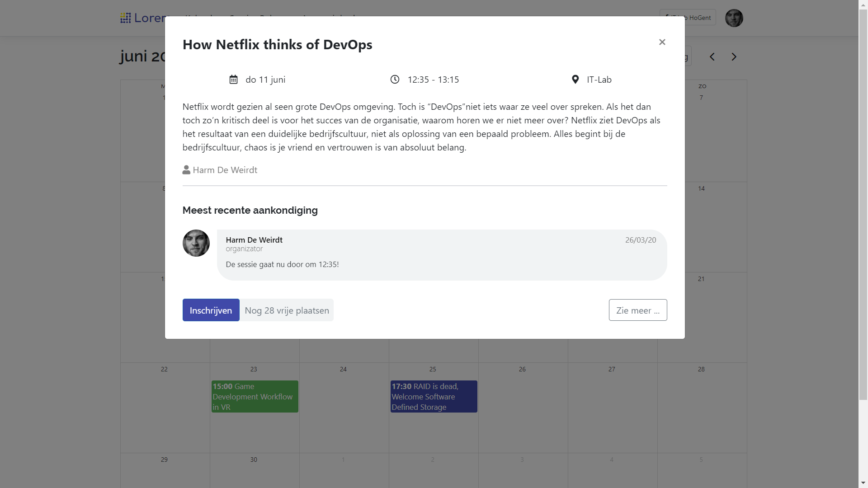
Task: Click the location pin icon
Action: [x=575, y=80]
